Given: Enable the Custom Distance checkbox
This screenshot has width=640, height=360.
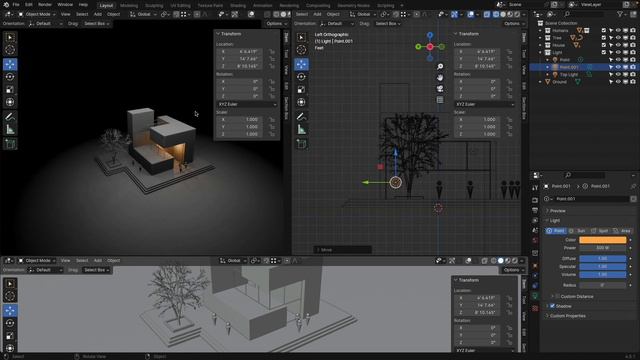Looking at the screenshot, I should (x=558, y=296).
